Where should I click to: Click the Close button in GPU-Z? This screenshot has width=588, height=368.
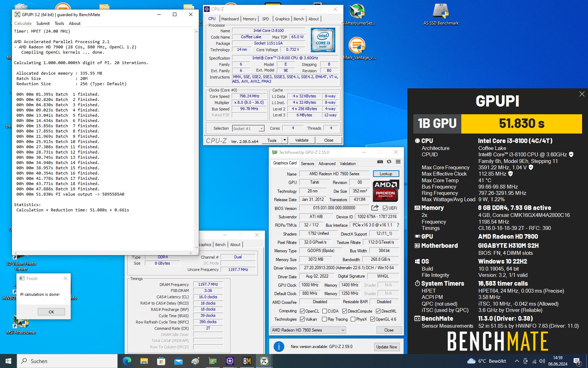(x=389, y=330)
